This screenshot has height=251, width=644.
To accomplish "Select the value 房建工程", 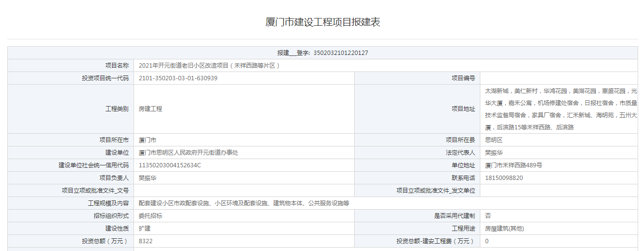I will click(151, 109).
